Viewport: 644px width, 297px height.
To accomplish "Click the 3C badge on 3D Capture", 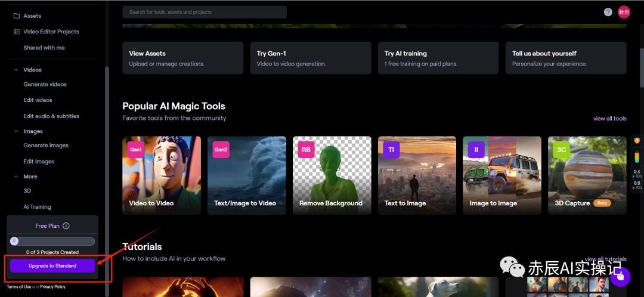I will 562,150.
